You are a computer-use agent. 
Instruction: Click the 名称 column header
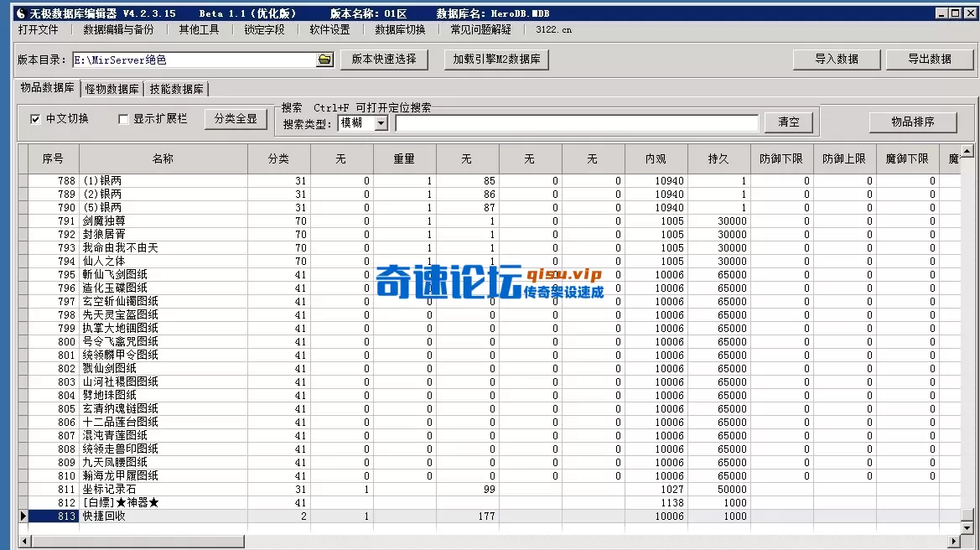tap(163, 158)
